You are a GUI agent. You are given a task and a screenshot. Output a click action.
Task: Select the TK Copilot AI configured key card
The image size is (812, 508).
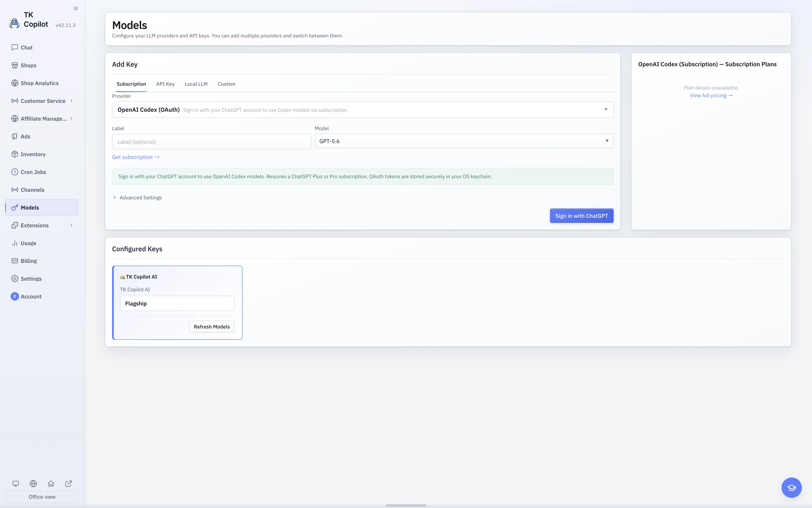[x=177, y=302]
